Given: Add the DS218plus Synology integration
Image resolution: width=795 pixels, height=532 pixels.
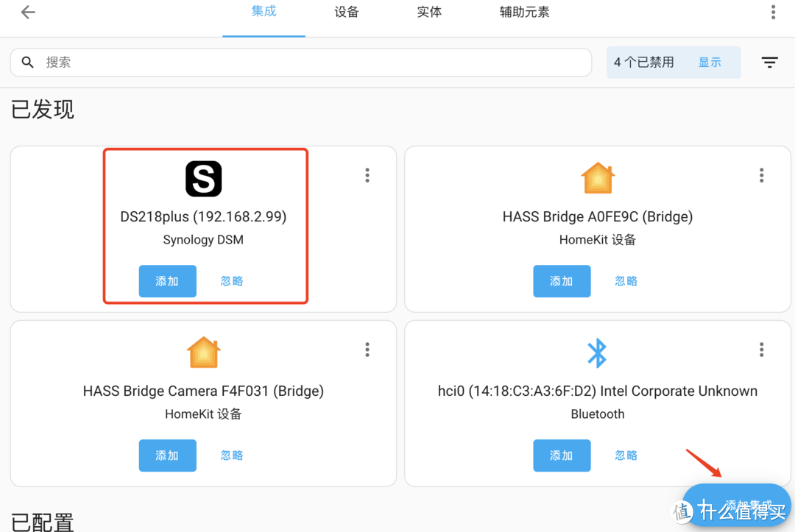Looking at the screenshot, I should [167, 281].
